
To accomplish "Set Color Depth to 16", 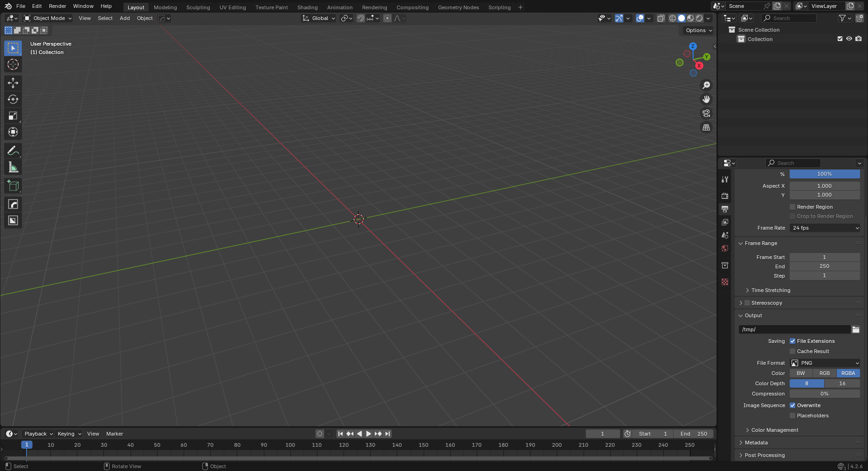I will coord(842,383).
